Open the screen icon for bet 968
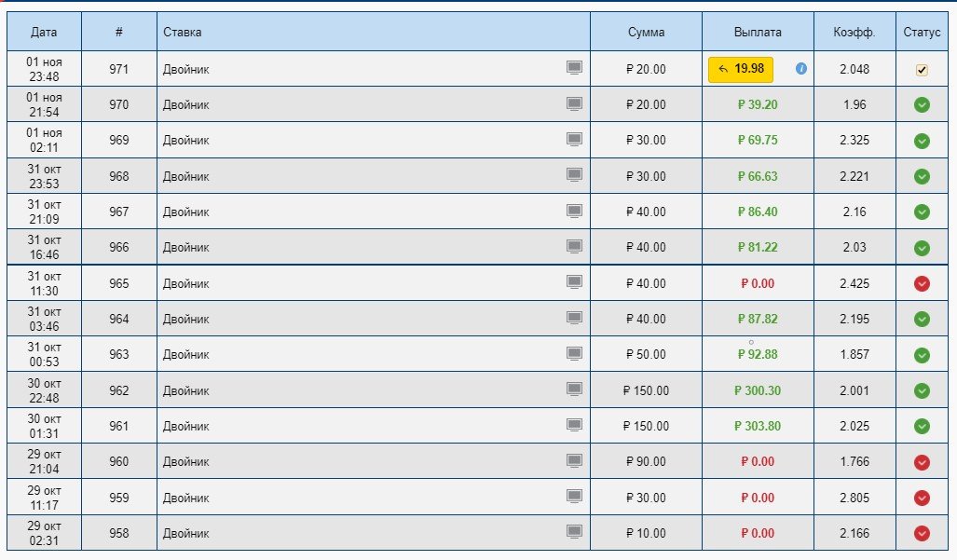957x560 pixels. [575, 175]
